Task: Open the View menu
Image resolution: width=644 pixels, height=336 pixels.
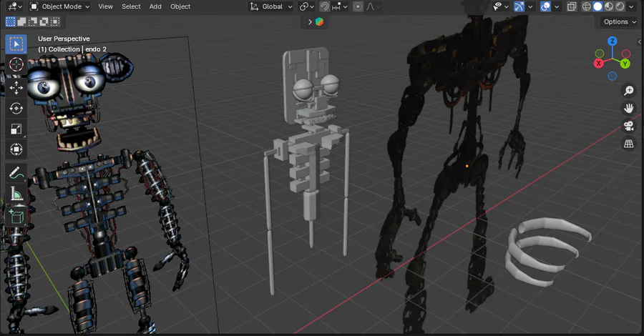Action: [x=106, y=6]
